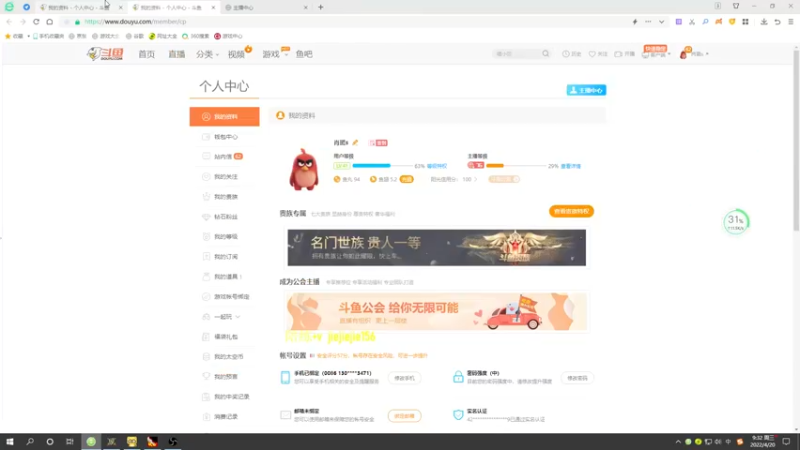Click the taskbar search magnifier icon
800x450 pixels.
[30, 442]
